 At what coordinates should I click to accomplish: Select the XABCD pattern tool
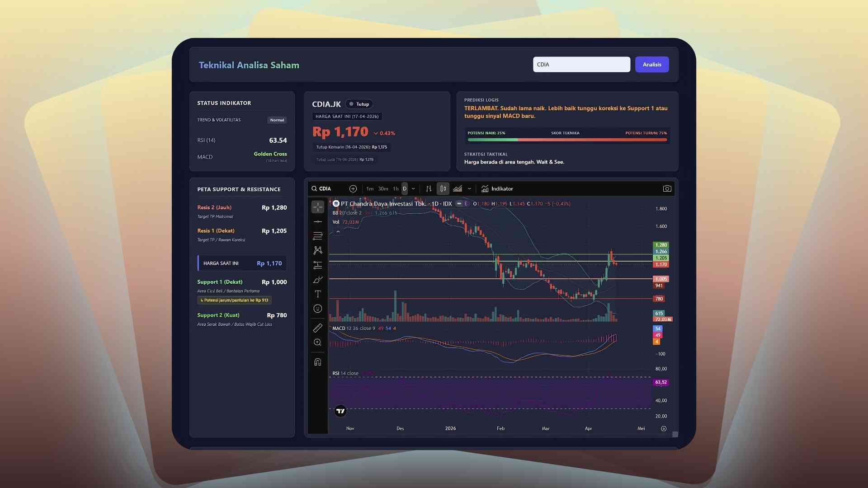pos(318,249)
